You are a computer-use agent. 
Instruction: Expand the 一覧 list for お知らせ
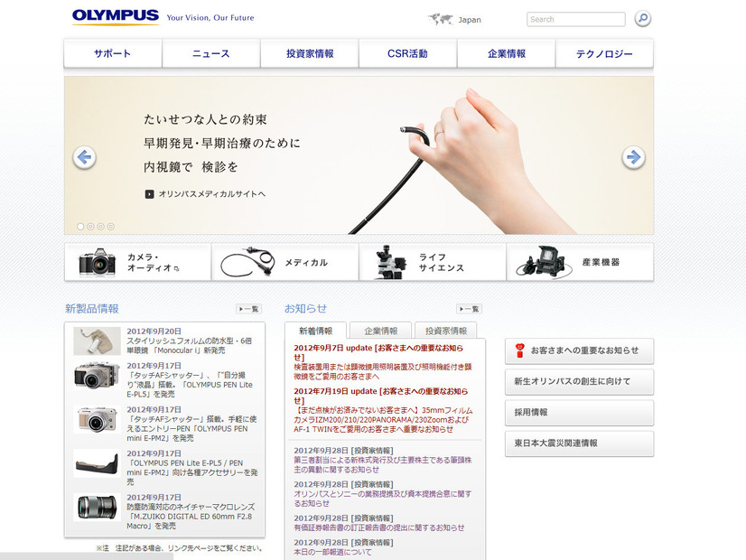[x=469, y=309]
